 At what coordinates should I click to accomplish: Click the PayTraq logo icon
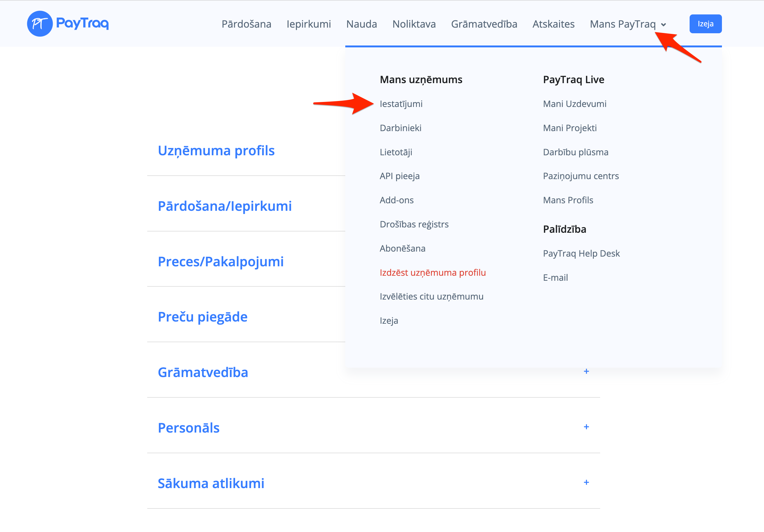tap(40, 24)
